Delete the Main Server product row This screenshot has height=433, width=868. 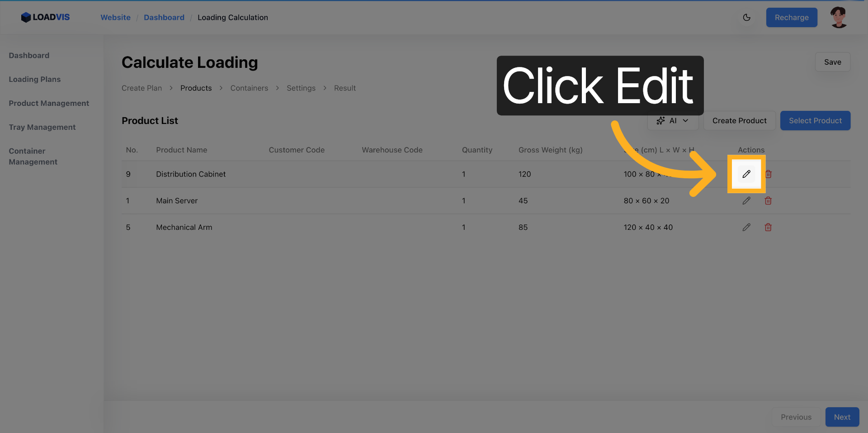pyautogui.click(x=768, y=201)
